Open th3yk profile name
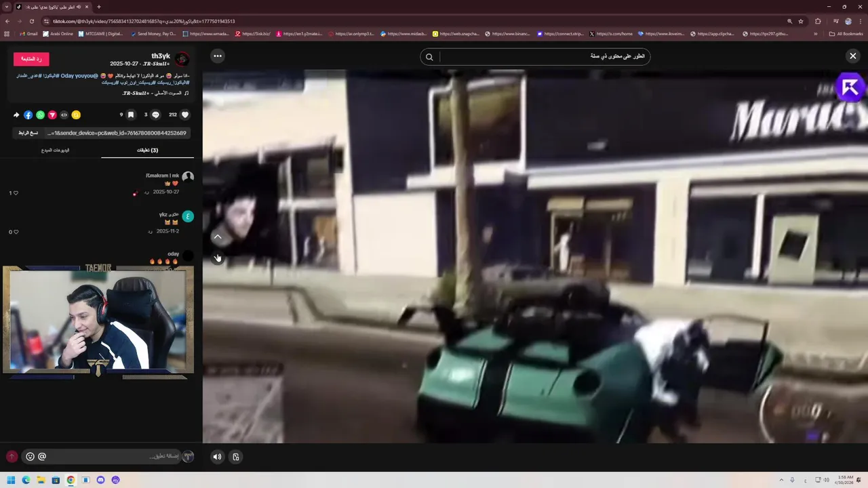This screenshot has width=868, height=488. (x=161, y=56)
